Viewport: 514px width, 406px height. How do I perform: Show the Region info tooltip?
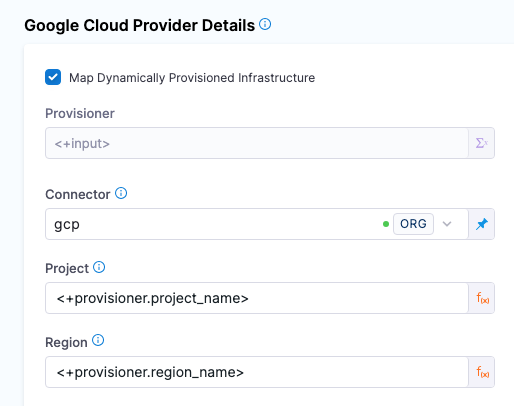click(x=98, y=340)
